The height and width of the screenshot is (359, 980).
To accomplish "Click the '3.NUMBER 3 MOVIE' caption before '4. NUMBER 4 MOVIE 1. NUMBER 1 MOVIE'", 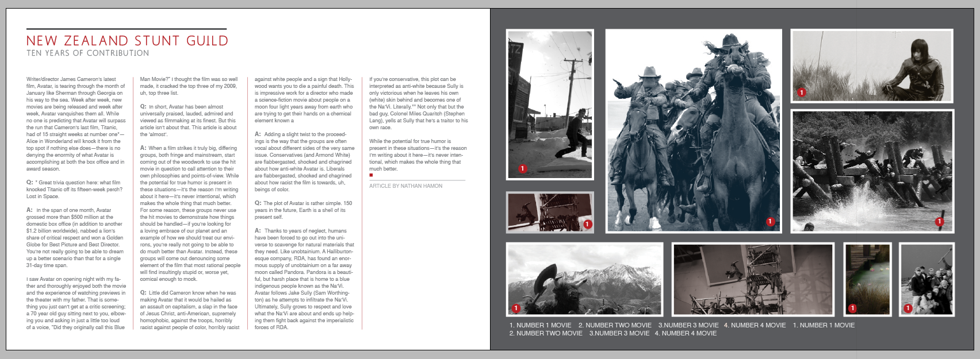I will 688,325.
